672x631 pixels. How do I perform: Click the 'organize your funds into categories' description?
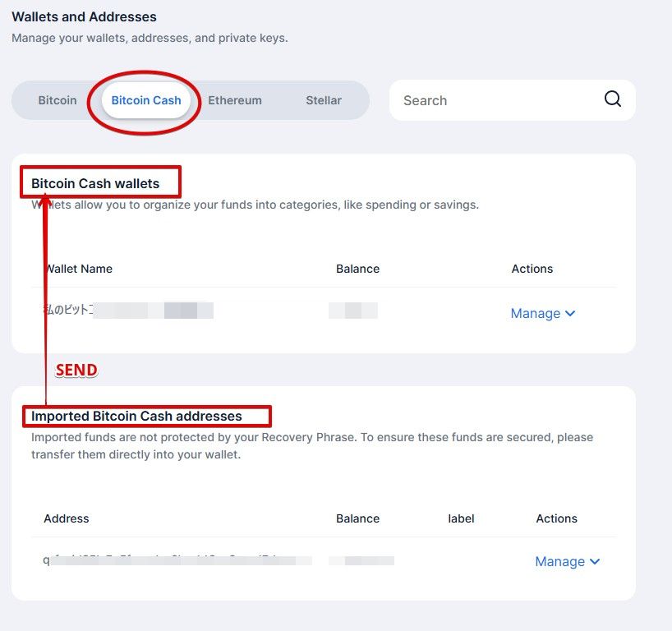coord(255,205)
